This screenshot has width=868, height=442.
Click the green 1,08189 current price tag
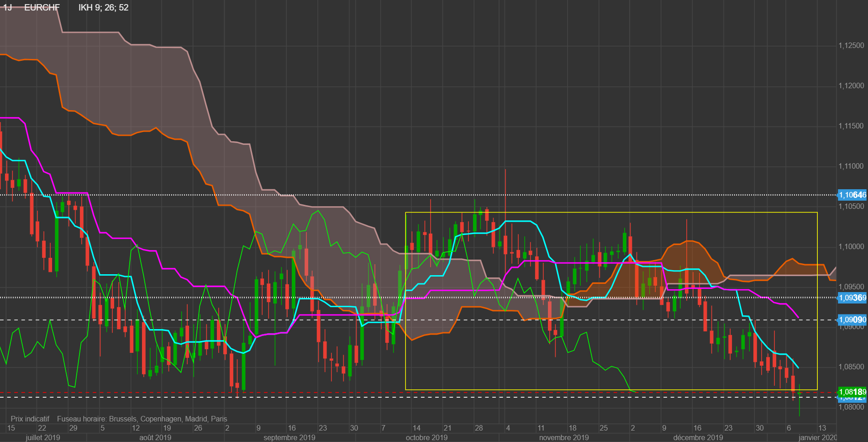tap(852, 392)
